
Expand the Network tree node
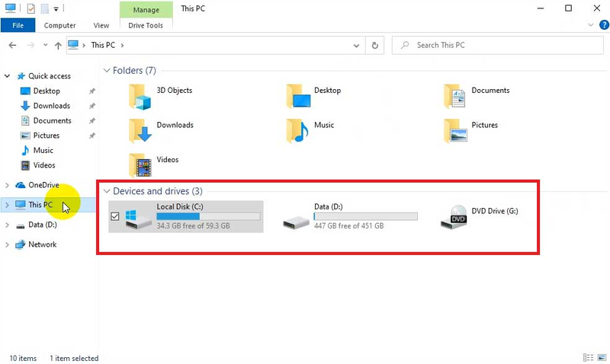pyautogui.click(x=7, y=244)
